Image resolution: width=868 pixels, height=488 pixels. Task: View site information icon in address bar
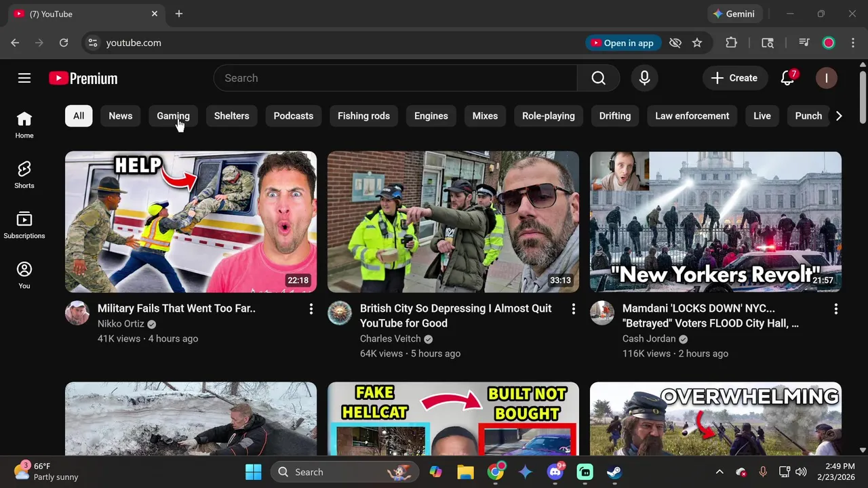(x=93, y=43)
